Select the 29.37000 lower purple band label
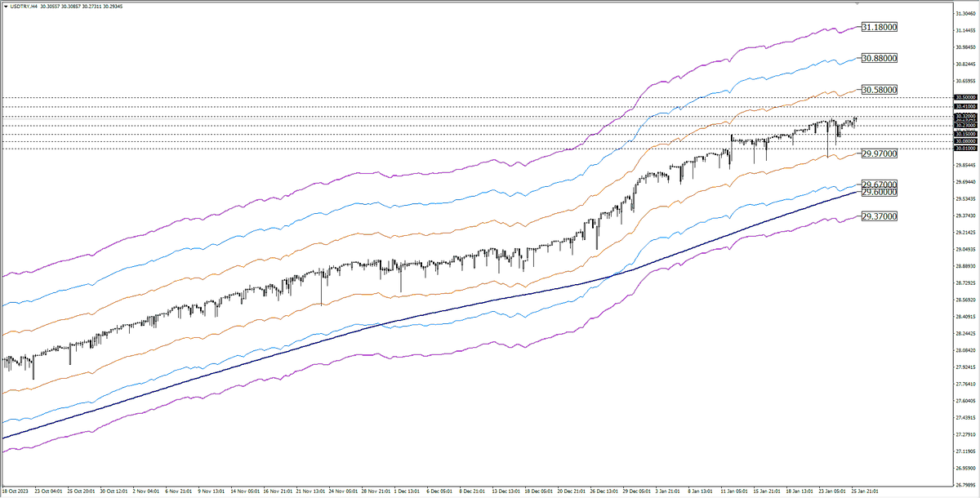The height and width of the screenshot is (498, 980). pyautogui.click(x=880, y=216)
